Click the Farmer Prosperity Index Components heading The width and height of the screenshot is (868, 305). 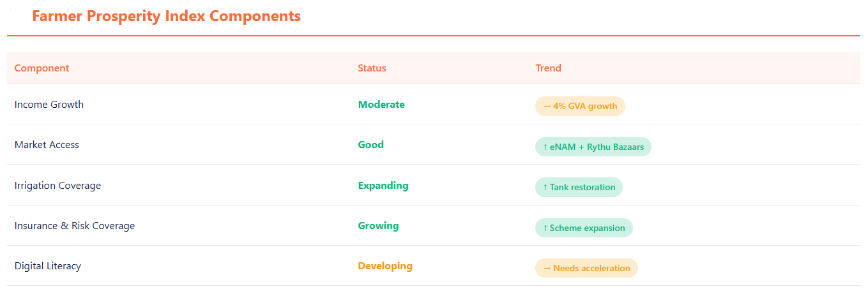[x=166, y=17]
